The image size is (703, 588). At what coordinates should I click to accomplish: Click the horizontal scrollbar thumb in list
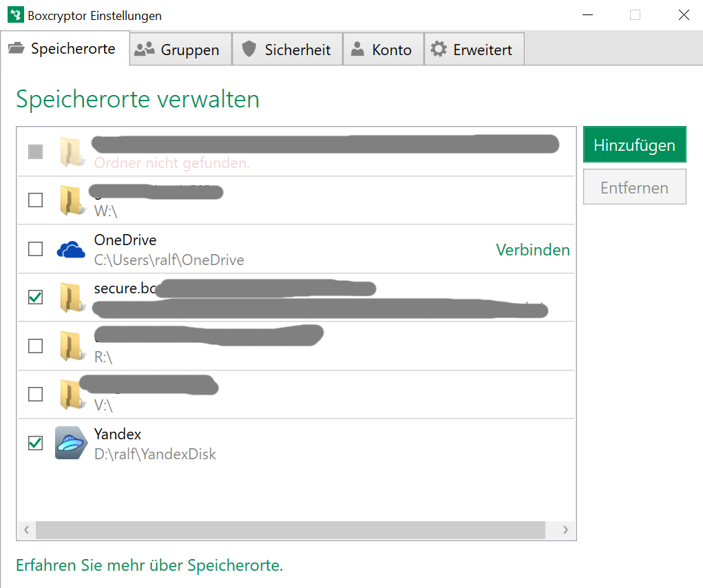click(291, 529)
